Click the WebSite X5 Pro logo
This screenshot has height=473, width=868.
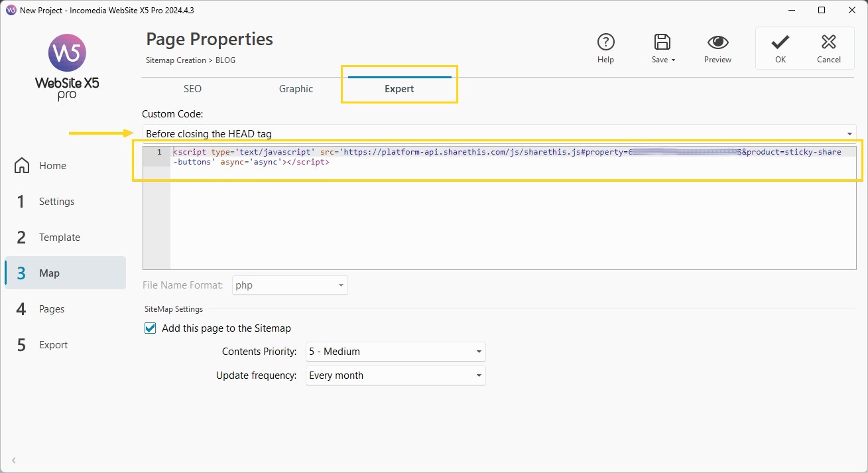click(x=67, y=66)
